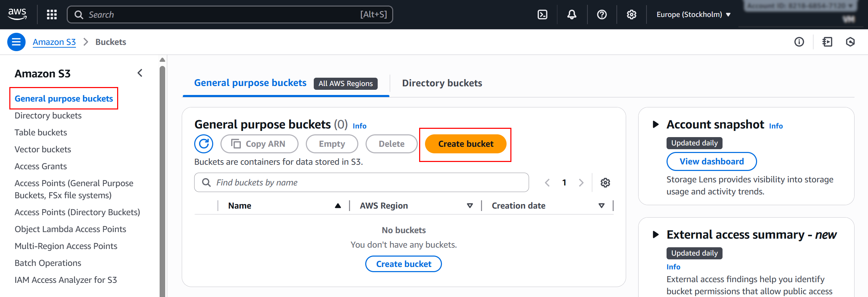Viewport: 868px width, 297px height.
Task: Select General purpose buckets in sidebar
Action: pos(64,98)
